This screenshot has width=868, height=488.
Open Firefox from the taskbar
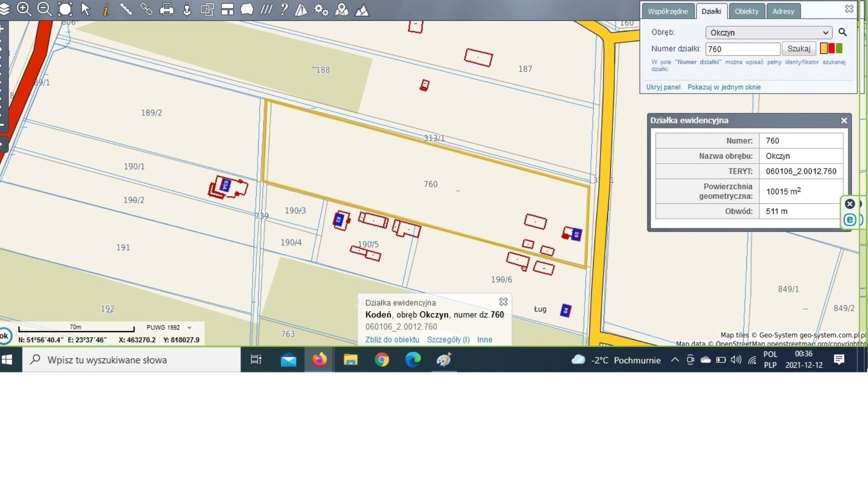(x=319, y=360)
